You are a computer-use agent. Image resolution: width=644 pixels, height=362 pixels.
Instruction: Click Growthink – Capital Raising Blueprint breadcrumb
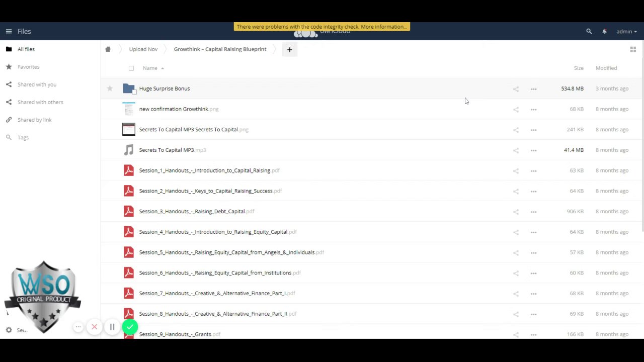point(220,49)
